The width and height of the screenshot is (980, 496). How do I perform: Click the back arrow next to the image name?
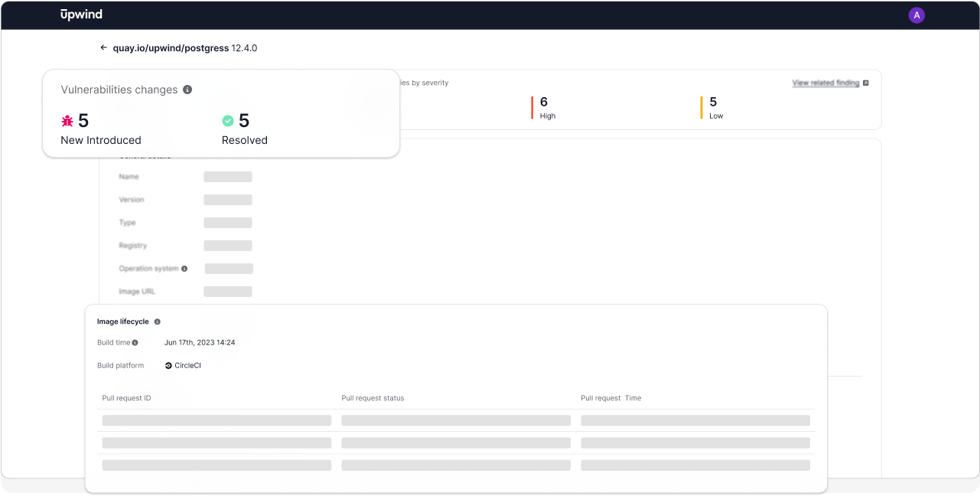(103, 47)
